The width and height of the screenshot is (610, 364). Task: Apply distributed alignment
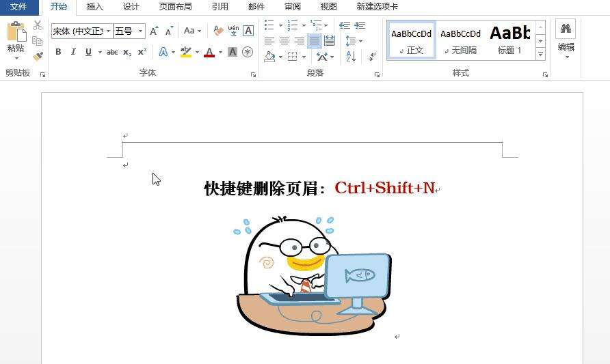330,41
